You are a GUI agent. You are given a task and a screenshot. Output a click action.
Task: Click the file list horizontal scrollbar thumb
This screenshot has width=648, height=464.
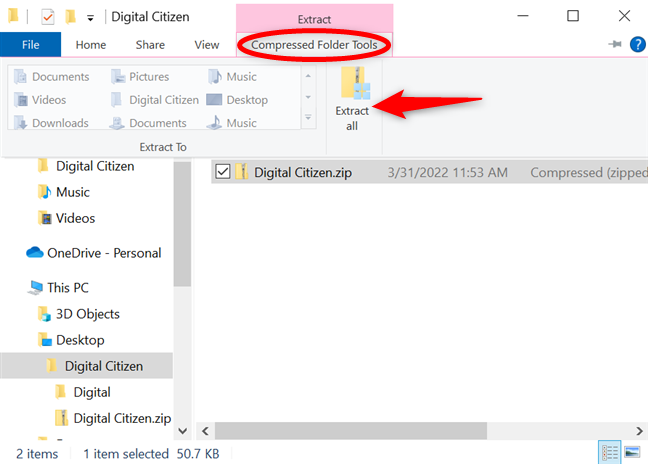click(350, 431)
